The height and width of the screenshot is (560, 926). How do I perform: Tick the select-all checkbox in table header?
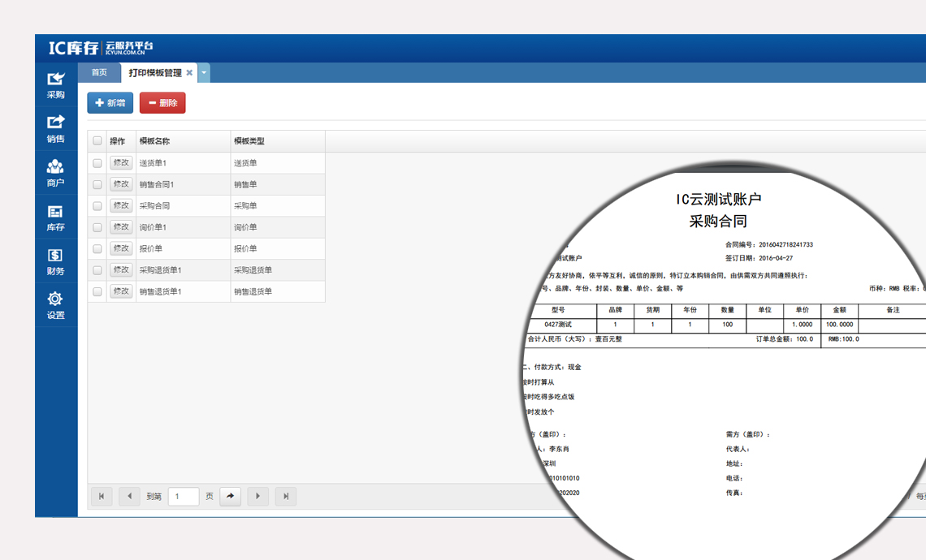(x=97, y=141)
